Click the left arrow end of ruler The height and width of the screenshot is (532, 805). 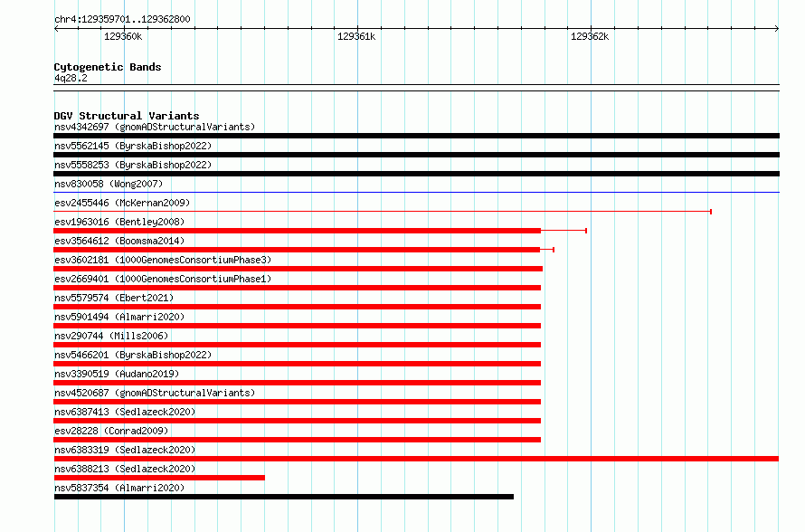56,29
